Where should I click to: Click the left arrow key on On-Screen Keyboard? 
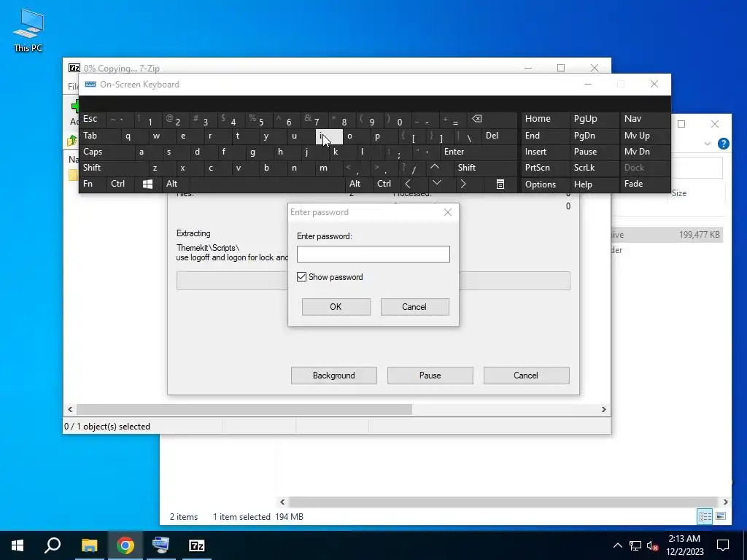point(409,184)
